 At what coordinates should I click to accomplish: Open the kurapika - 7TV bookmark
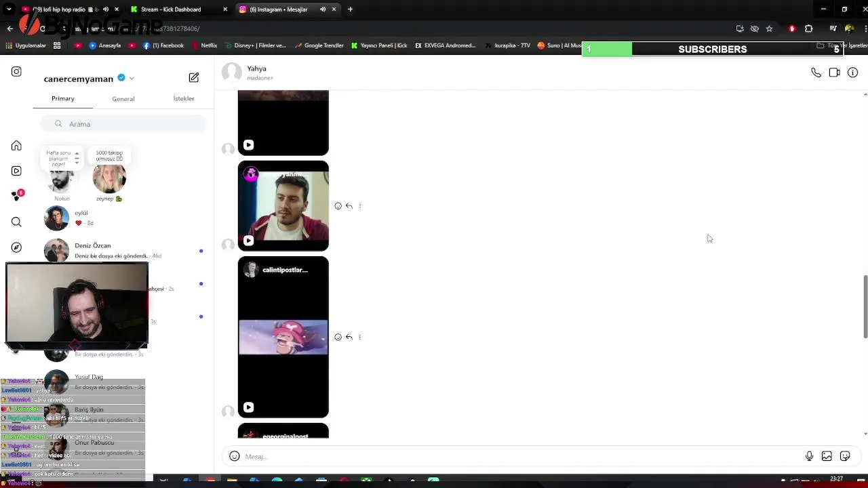(508, 45)
